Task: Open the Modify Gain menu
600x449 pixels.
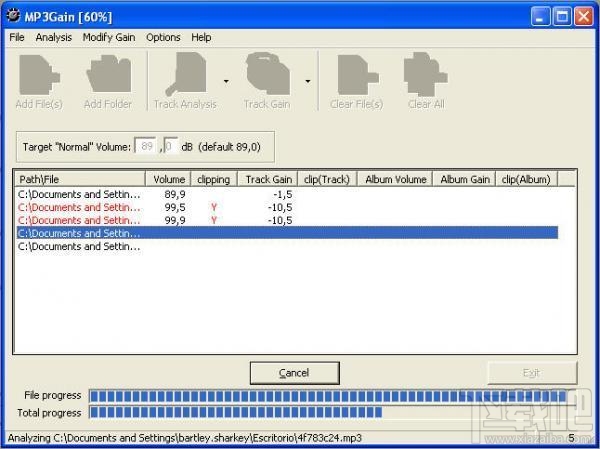Action: (x=109, y=38)
